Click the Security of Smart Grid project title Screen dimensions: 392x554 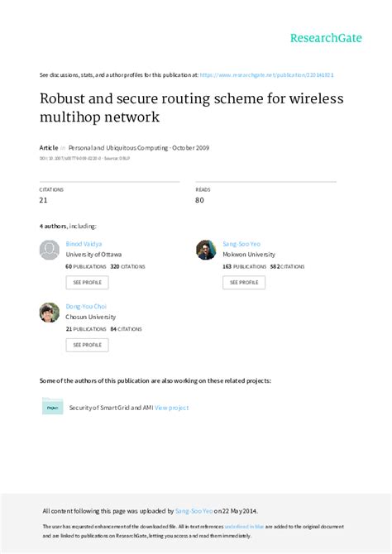pyautogui.click(x=111, y=408)
